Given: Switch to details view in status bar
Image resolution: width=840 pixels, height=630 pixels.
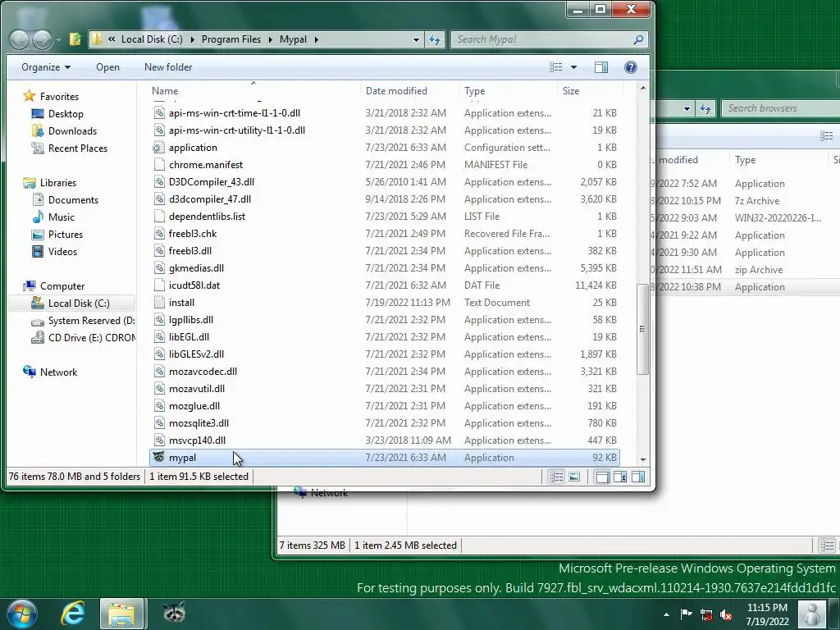Looking at the screenshot, I should click(x=557, y=477).
